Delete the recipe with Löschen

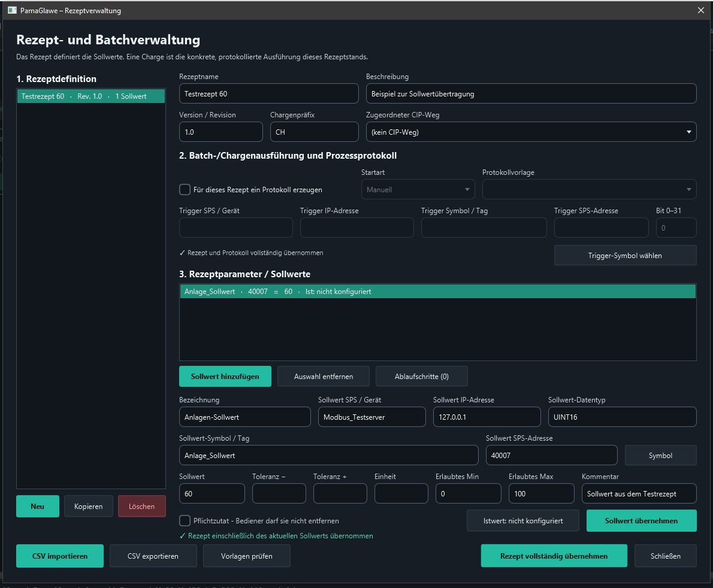(142, 506)
